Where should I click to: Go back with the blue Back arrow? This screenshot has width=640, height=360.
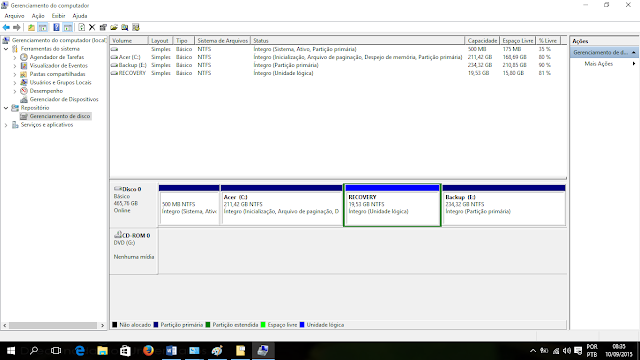tap(6, 27)
